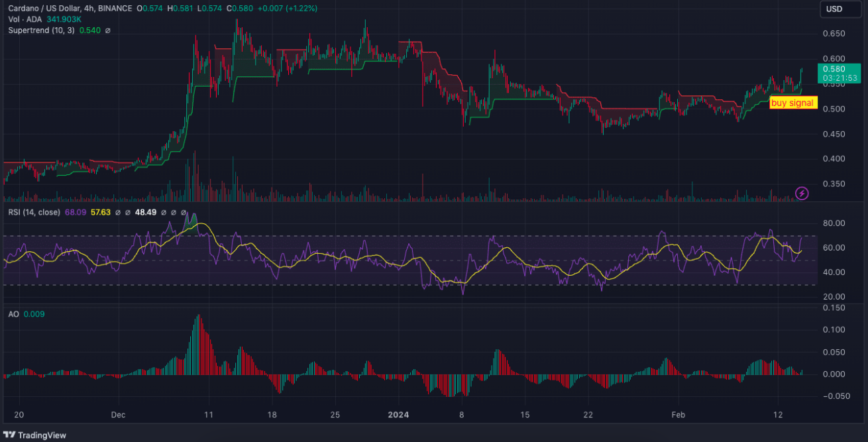Toggle visibility of RSI middle band value

pos(173,212)
